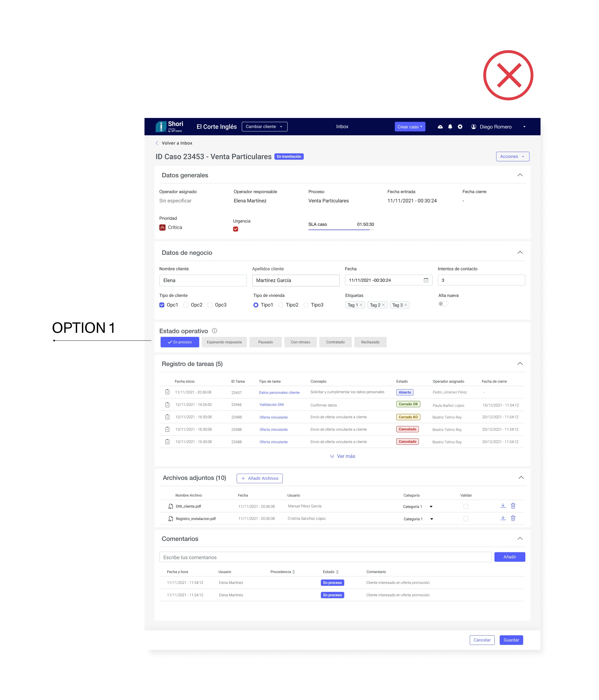Click the Crítica priority icon
Image resolution: width=599 pixels, height=700 pixels.
pyautogui.click(x=162, y=227)
